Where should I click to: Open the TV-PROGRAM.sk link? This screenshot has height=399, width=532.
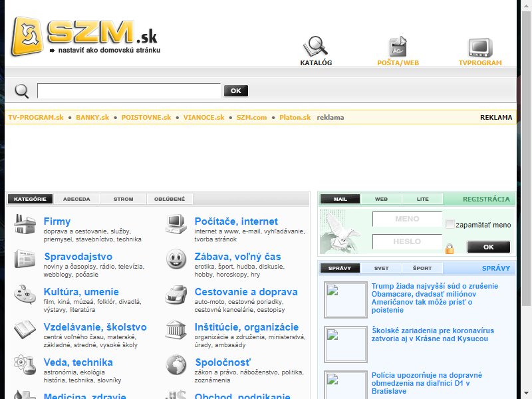36,118
